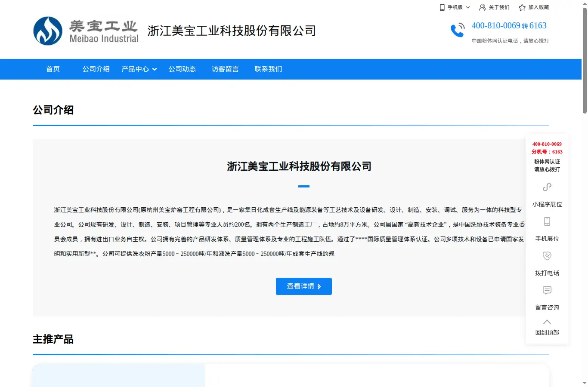Screen dimensions: 588x387
Task: Click the 主推产品 section heading
Action: tap(53, 339)
